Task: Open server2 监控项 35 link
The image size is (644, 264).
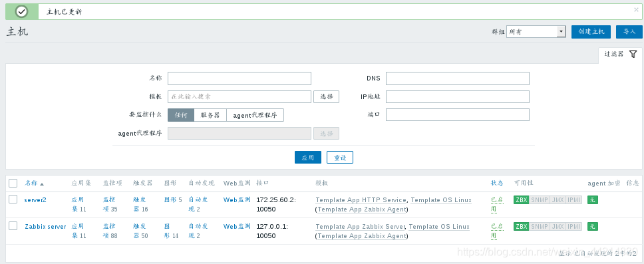Action: pyautogui.click(x=110, y=204)
